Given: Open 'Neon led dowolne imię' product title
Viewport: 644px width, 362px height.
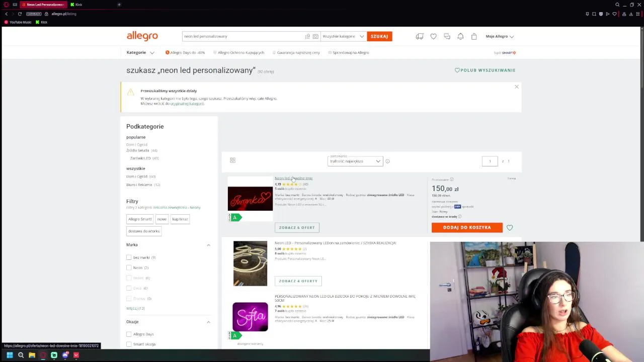Looking at the screenshot, I should 293,178.
